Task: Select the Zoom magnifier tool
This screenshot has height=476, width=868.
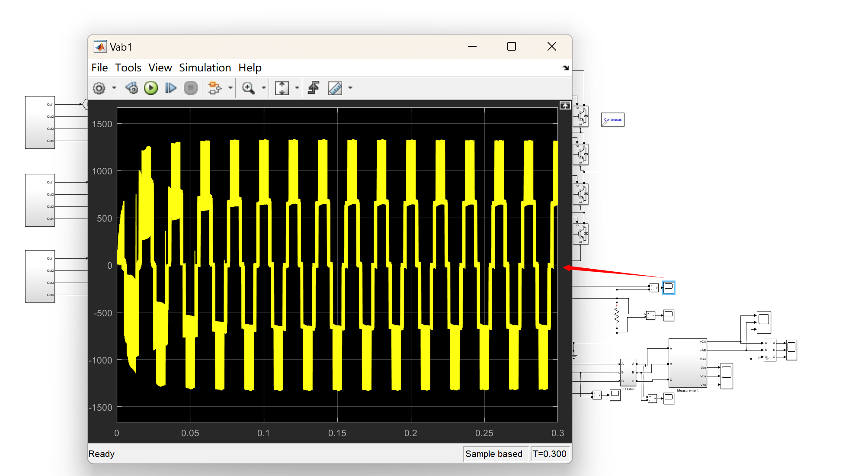Action: click(x=248, y=88)
